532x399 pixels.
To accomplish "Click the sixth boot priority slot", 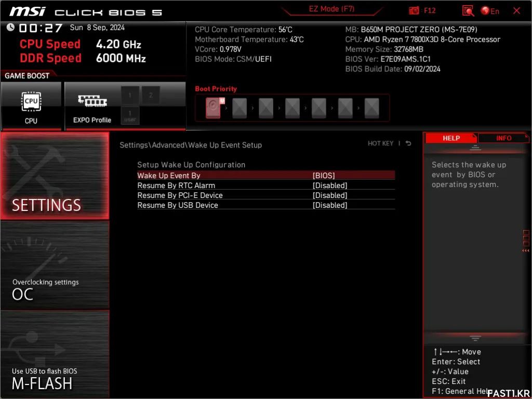I will point(345,108).
